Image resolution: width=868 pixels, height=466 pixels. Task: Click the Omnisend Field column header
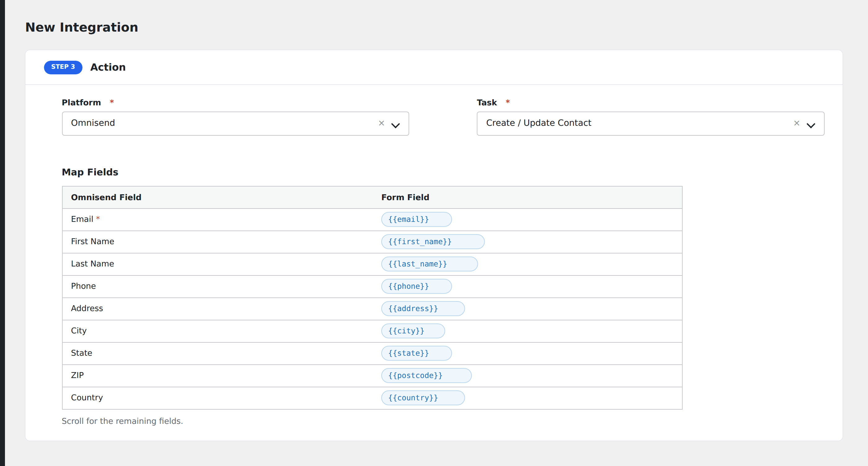[106, 197]
